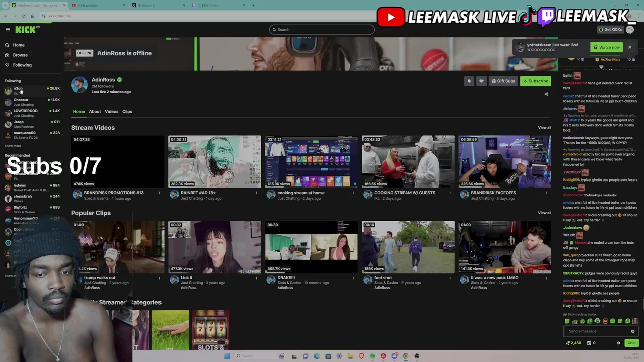Image resolution: width=644 pixels, height=362 pixels.
Task: Open chessbrah in Recommended list
Action: [32, 199]
